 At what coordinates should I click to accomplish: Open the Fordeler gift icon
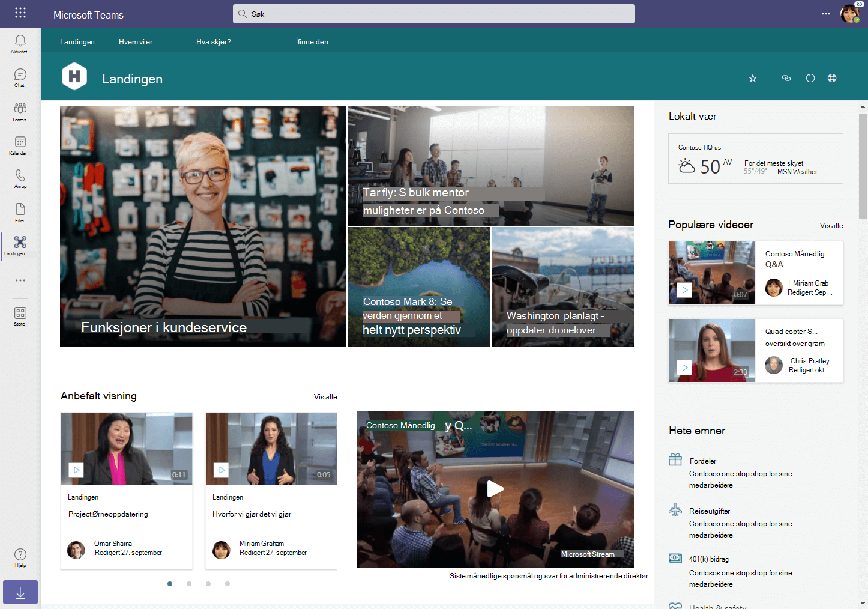pyautogui.click(x=675, y=460)
